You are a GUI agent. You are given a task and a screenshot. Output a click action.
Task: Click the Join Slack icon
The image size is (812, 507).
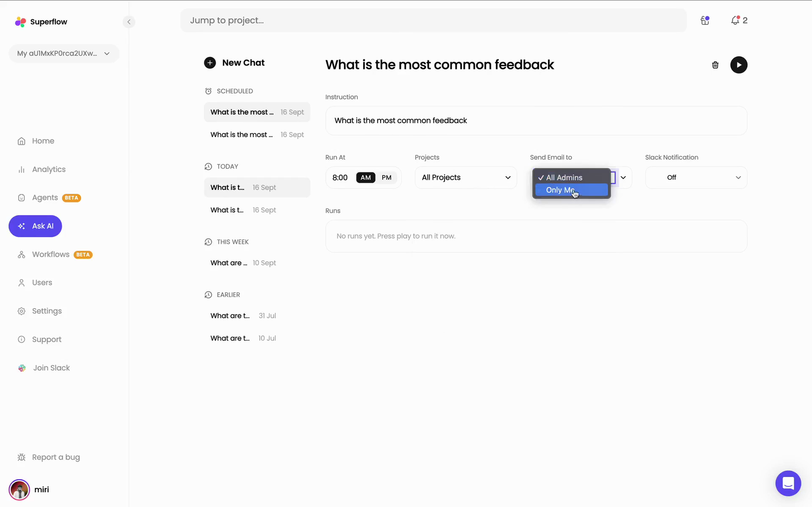click(22, 368)
